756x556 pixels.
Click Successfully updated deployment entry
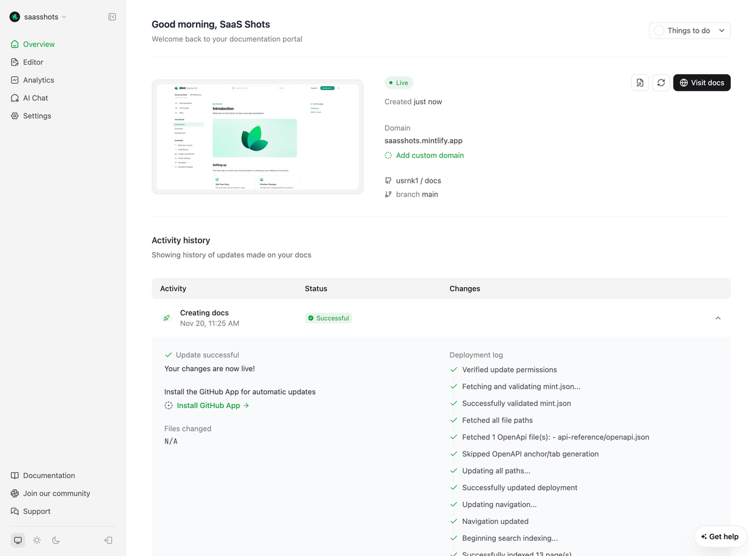(520, 488)
